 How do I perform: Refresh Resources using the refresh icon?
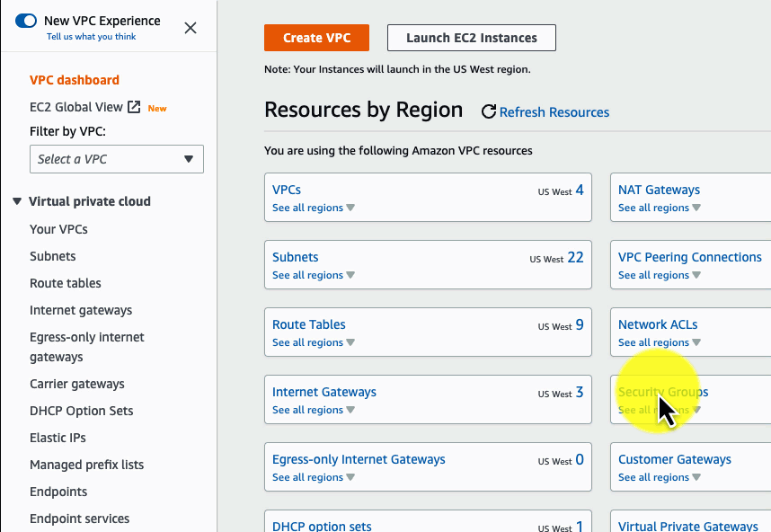coord(488,111)
